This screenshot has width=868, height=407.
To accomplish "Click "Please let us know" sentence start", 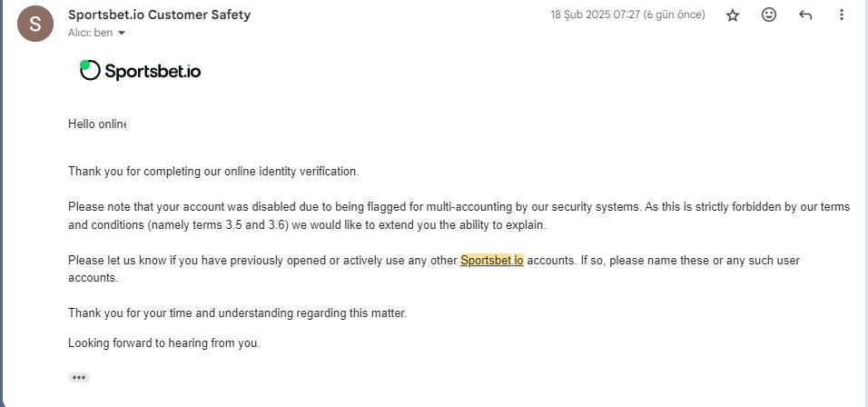I will [x=116, y=261].
